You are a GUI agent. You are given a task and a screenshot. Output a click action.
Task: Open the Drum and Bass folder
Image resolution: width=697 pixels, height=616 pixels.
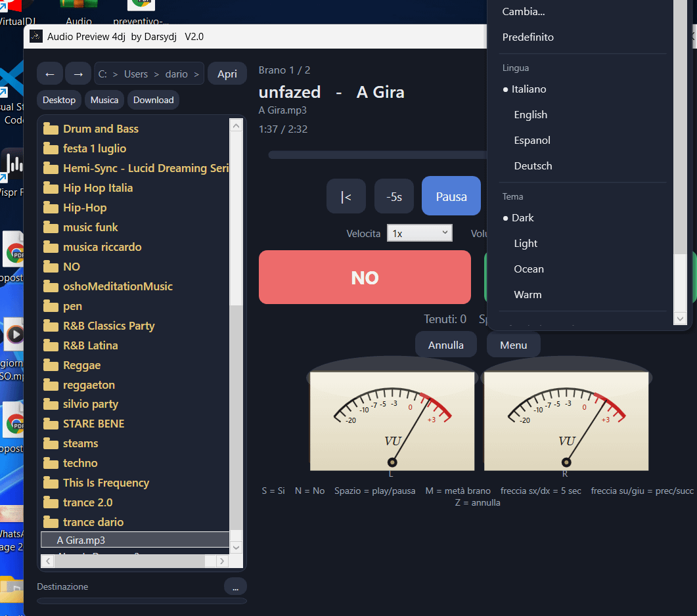[x=101, y=129]
